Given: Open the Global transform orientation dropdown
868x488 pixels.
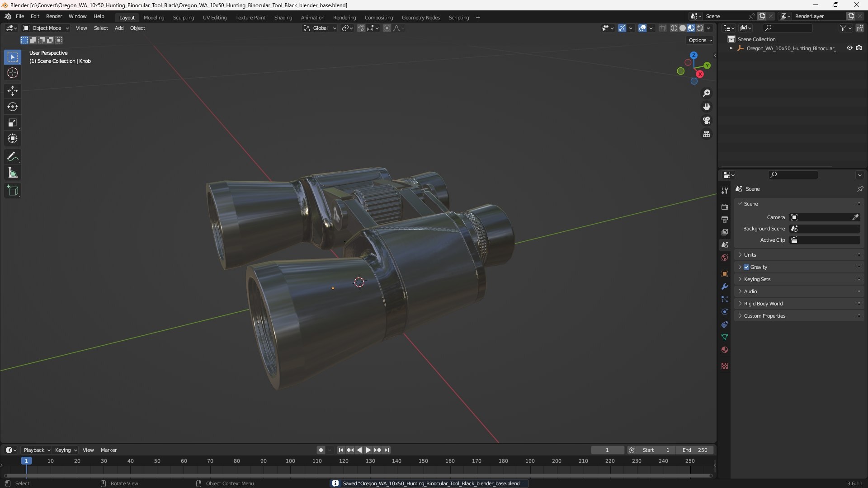Looking at the screenshot, I should [320, 28].
